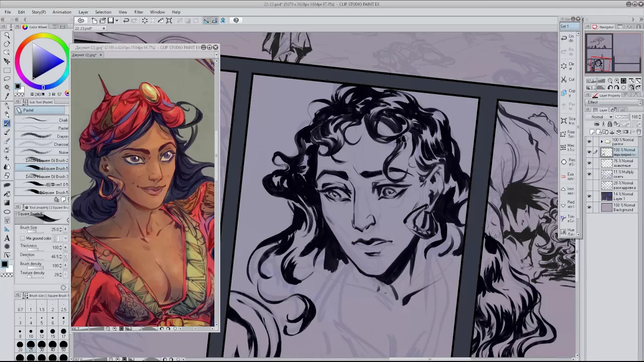The height and width of the screenshot is (362, 644).
Task: Open the Story(P) menu
Action: click(x=39, y=12)
